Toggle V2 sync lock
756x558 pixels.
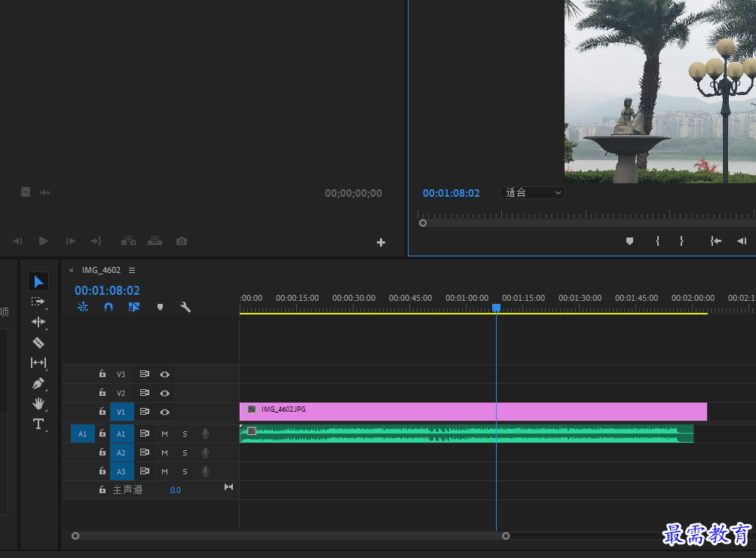[x=144, y=393]
